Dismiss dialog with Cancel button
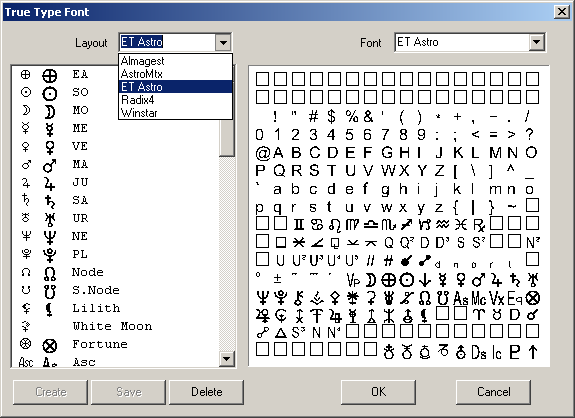 click(x=494, y=392)
